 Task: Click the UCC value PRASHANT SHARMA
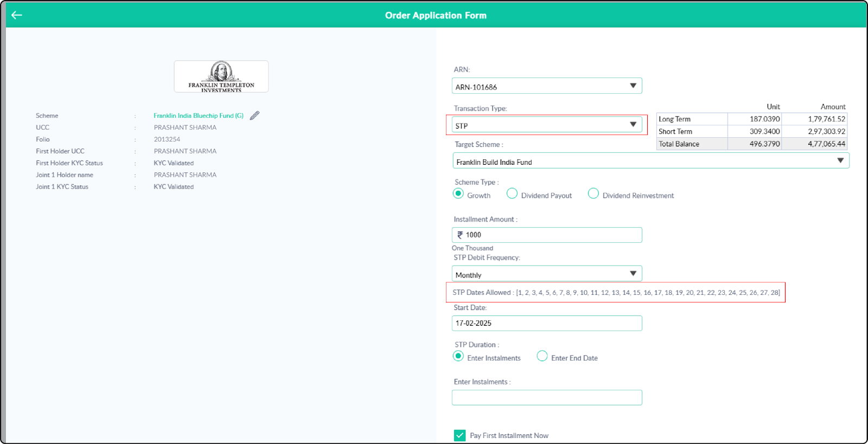(185, 127)
